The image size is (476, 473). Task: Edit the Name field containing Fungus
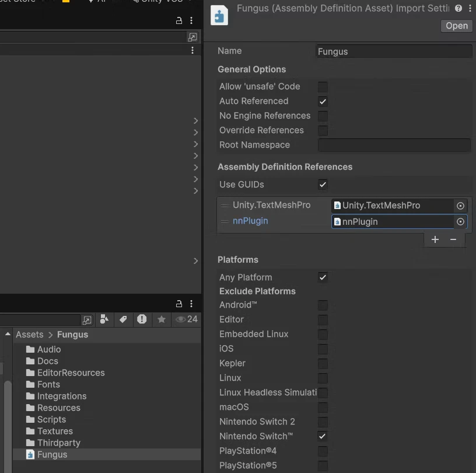click(394, 51)
